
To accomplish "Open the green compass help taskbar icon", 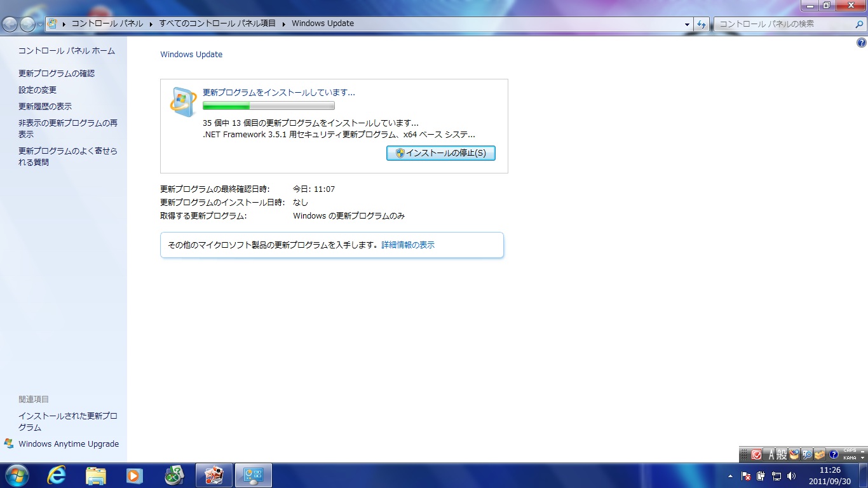I will click(174, 475).
